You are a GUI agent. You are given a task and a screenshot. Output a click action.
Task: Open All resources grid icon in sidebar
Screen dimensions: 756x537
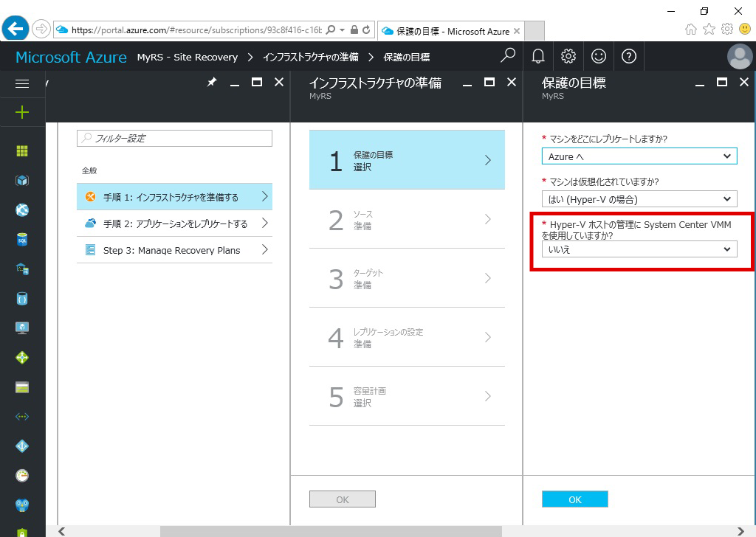(x=22, y=151)
